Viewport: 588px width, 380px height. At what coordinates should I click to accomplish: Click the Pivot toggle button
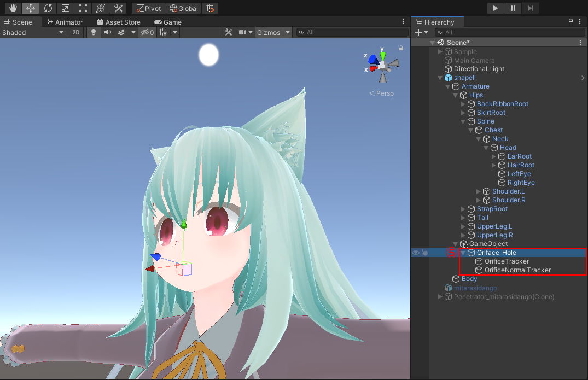click(148, 8)
